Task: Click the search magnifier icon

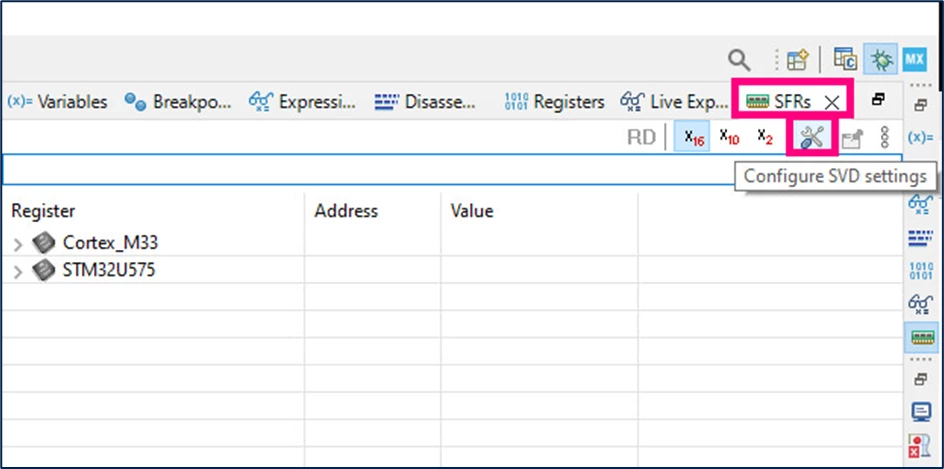Action: click(738, 60)
